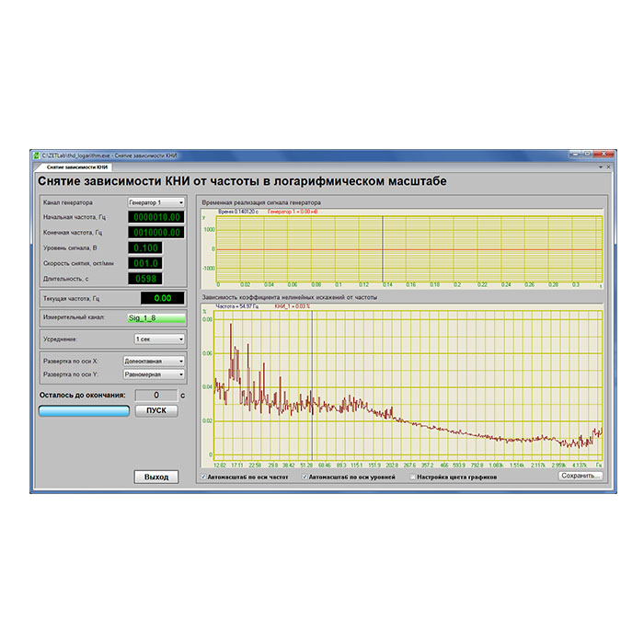Open the Развертка по оси Y dropdown

154,374
